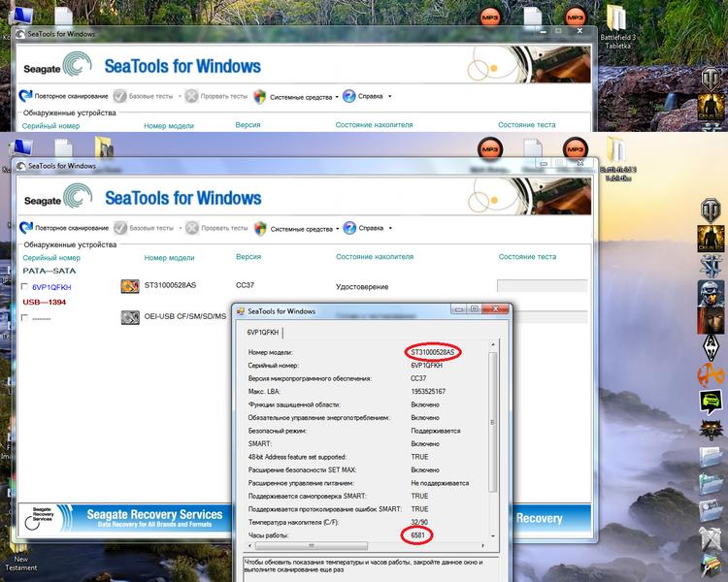The height and width of the screenshot is (582, 728).
Task: Launch the Skyrim dragon emblem icon
Action: (x=711, y=348)
